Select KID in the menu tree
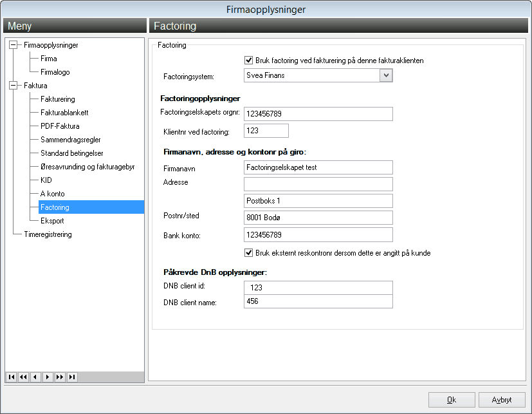532x414 pixels. 46,180
